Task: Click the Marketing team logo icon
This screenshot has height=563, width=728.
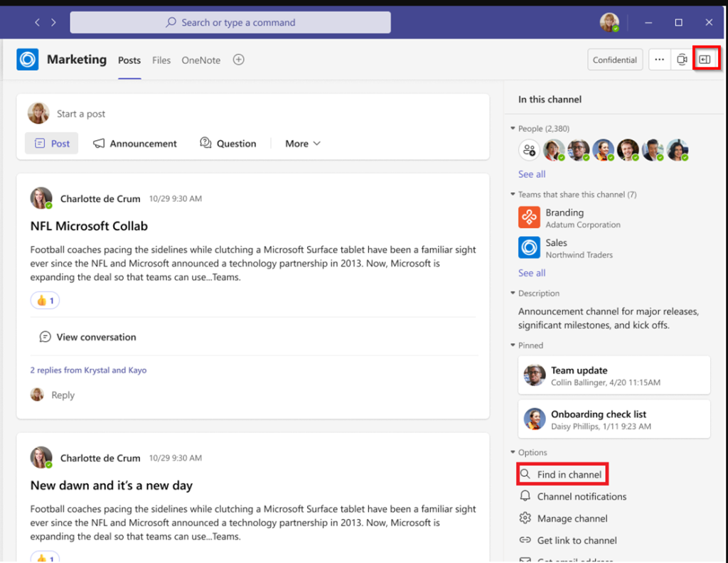Action: 28,60
